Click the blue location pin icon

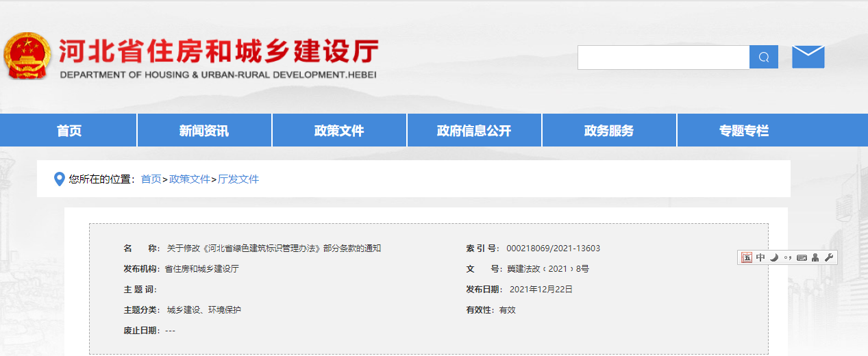(x=60, y=179)
